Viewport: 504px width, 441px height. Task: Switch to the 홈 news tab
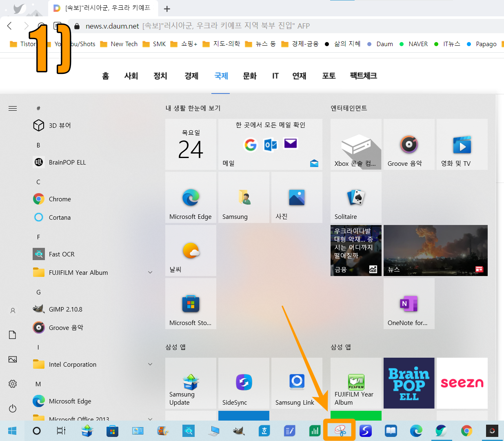pos(105,76)
